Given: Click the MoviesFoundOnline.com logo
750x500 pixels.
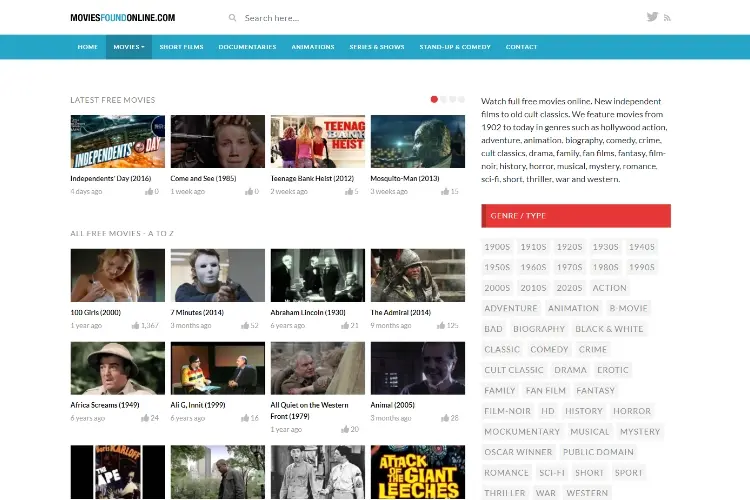Looking at the screenshot, I should pyautogui.click(x=122, y=18).
